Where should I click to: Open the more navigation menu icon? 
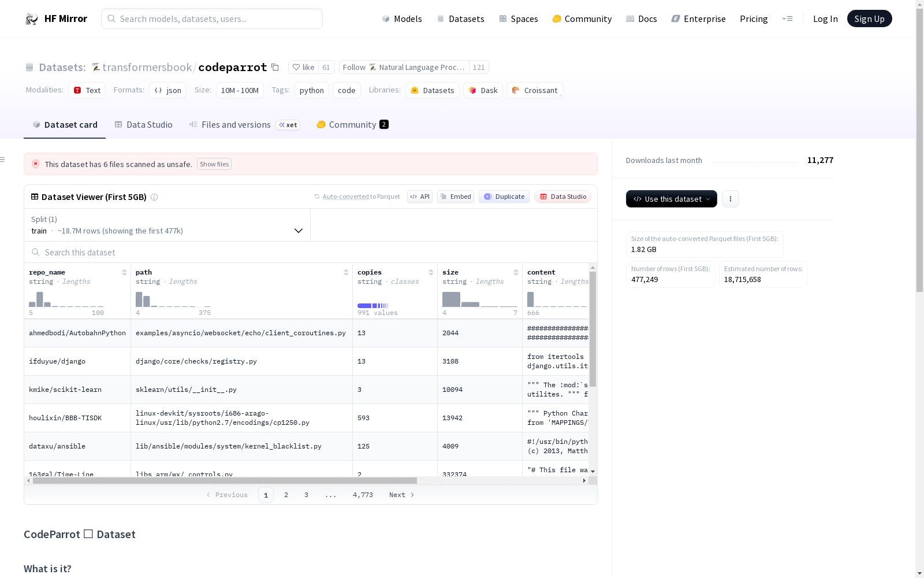point(787,18)
